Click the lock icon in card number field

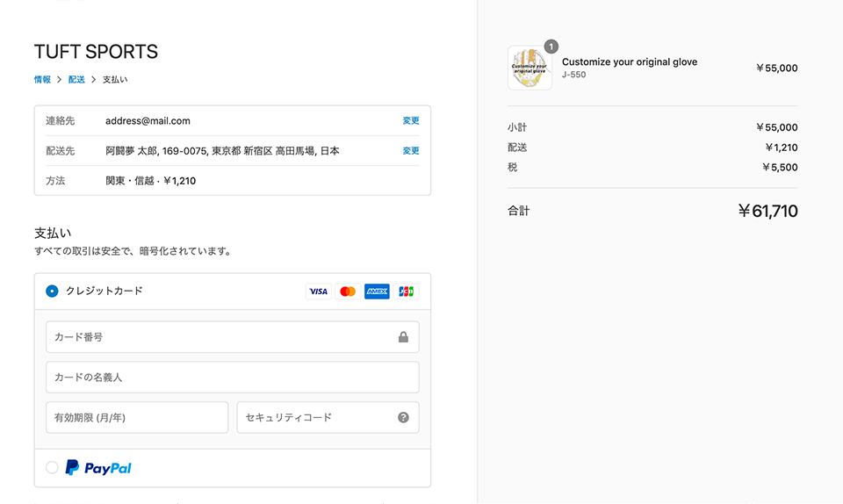[x=403, y=337]
